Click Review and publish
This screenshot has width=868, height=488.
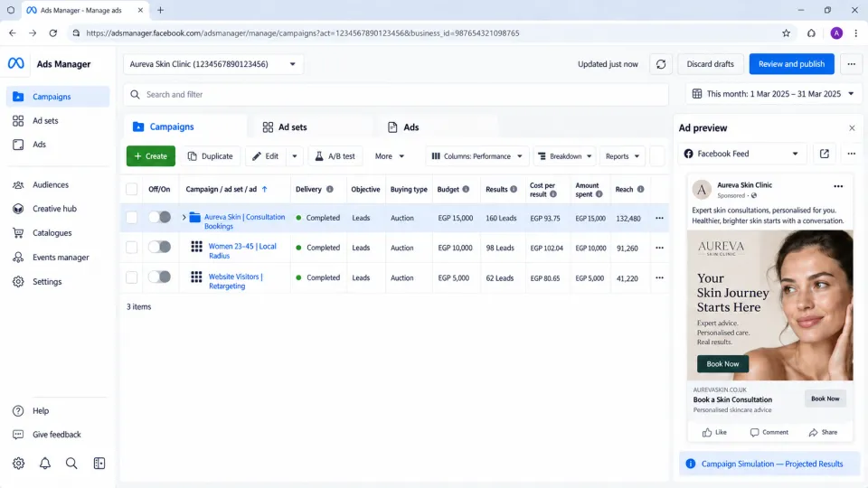792,64
